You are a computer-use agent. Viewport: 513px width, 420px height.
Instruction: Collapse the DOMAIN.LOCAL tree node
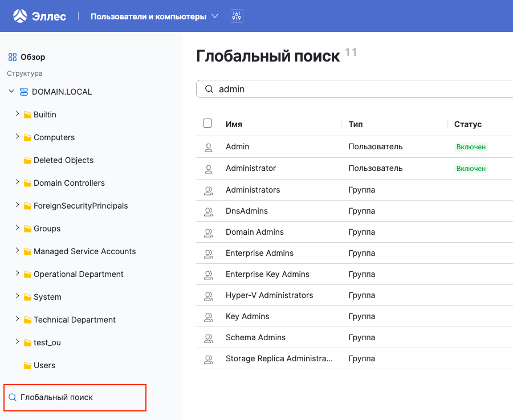[11, 91]
